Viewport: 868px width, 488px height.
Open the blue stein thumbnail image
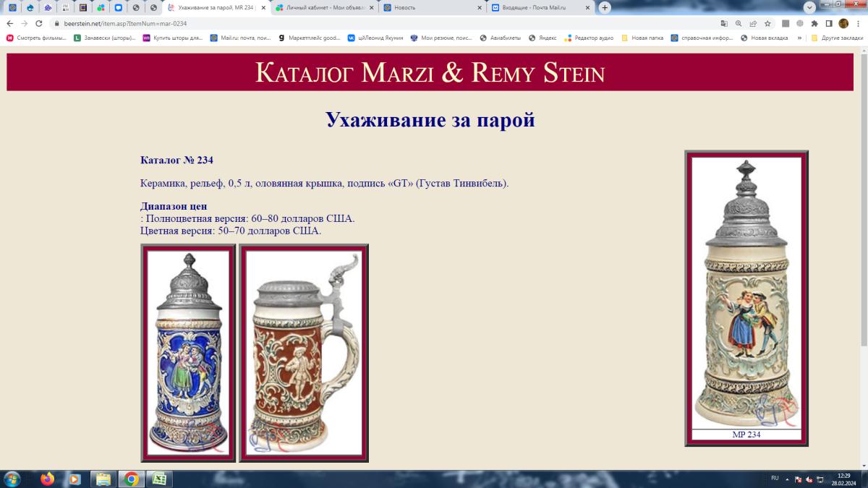[x=188, y=354]
